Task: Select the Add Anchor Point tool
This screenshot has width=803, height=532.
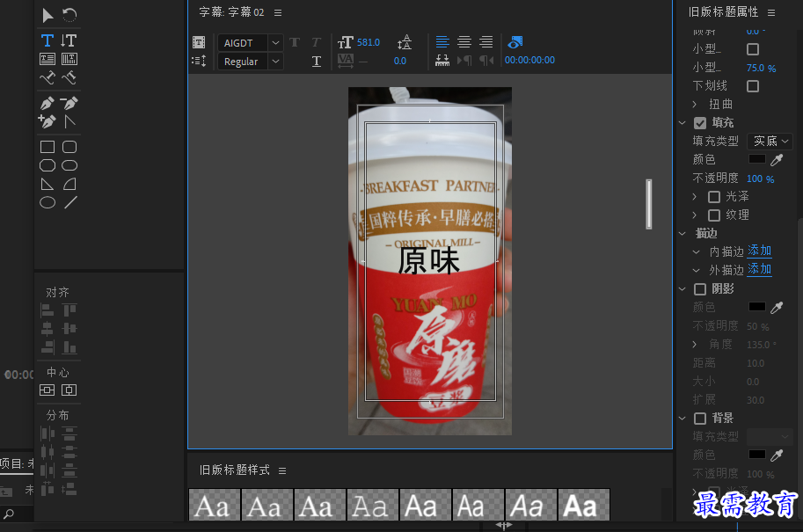Action: [47, 121]
